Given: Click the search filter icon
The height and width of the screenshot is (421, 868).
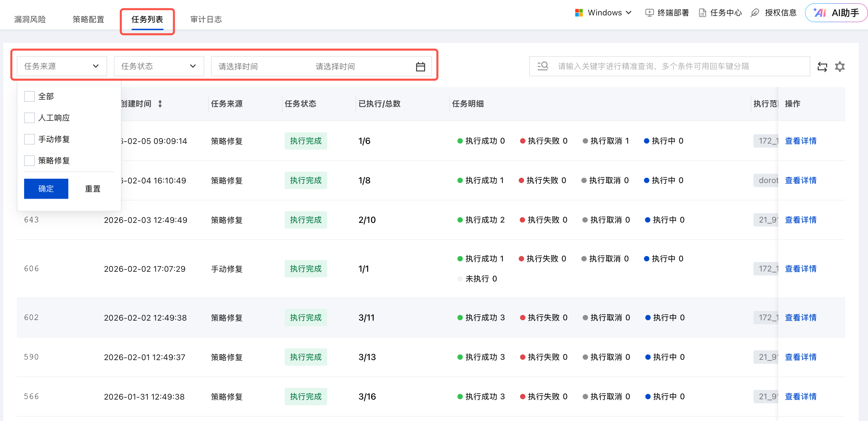Looking at the screenshot, I should [542, 66].
